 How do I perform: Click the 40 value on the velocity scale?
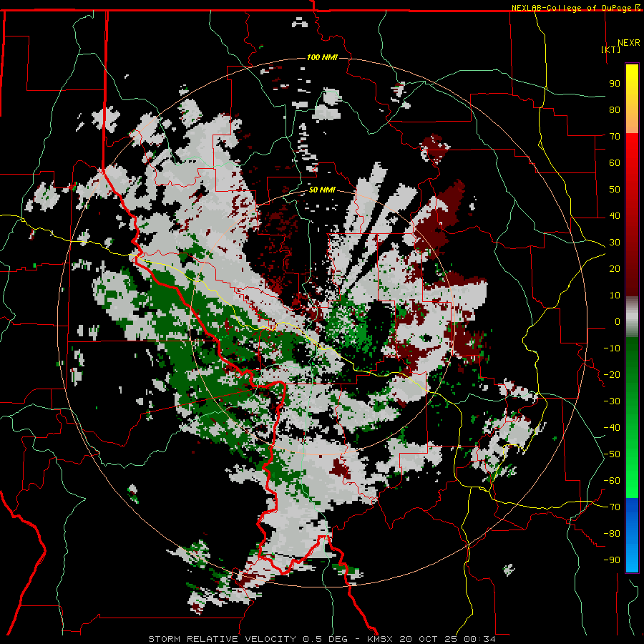click(x=615, y=215)
